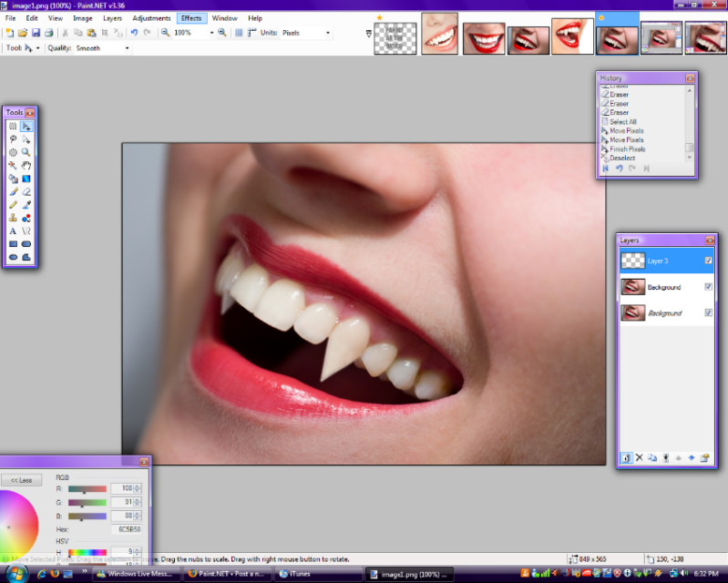Select the Rectangle shape tool
The height and width of the screenshot is (583, 728).
(x=13, y=244)
